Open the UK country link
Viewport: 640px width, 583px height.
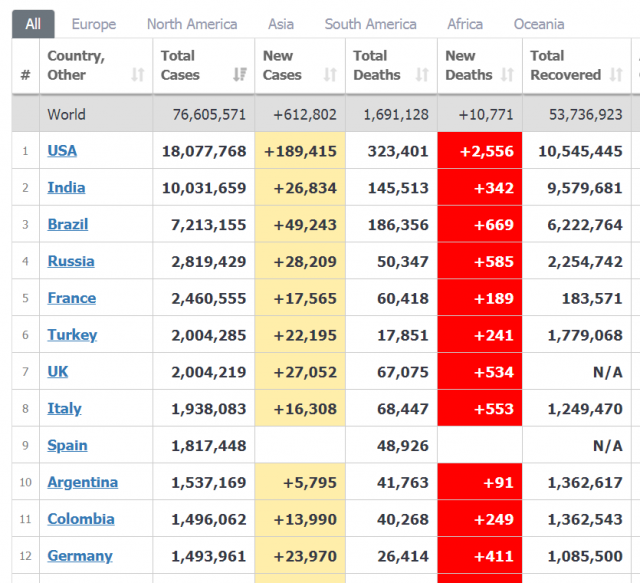coord(58,372)
